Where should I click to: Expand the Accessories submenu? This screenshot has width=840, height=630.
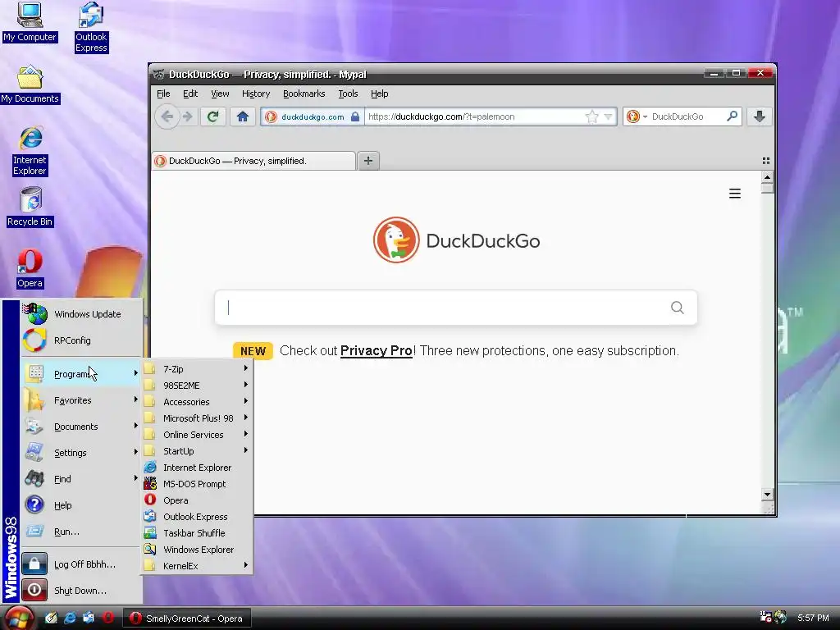[197, 402]
